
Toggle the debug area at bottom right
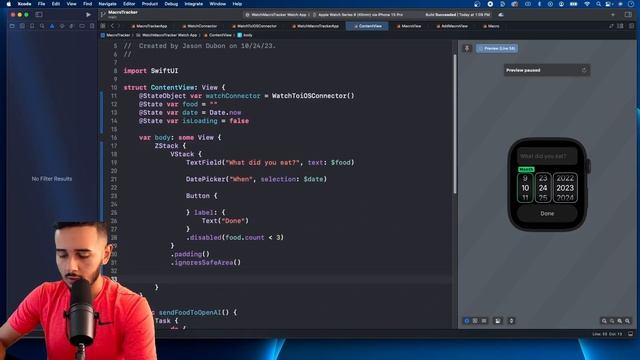point(631,334)
